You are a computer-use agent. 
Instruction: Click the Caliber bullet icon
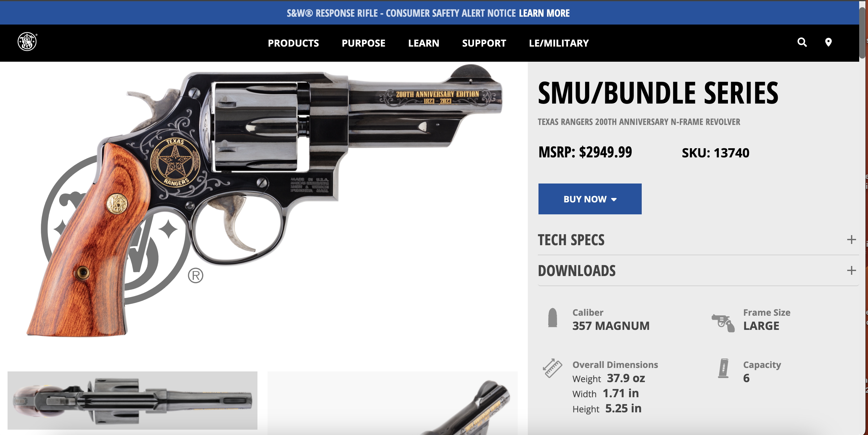click(553, 318)
